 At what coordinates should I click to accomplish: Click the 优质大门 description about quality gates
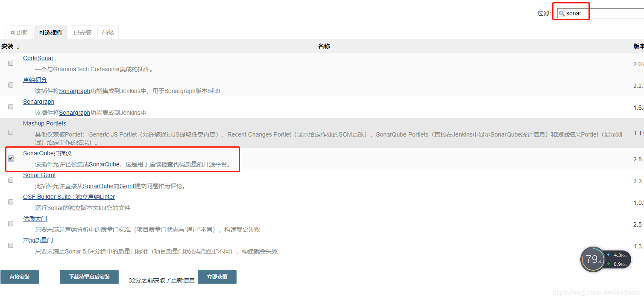[148, 230]
